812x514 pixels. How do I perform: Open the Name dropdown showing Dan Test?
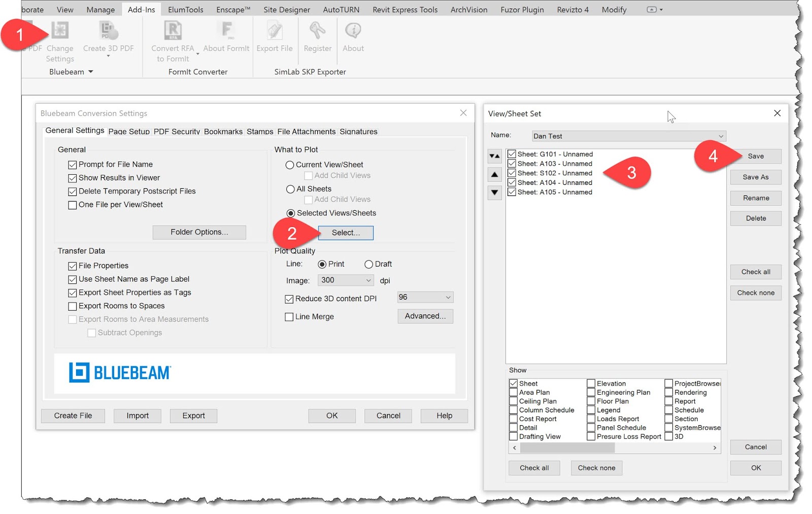[x=721, y=136]
